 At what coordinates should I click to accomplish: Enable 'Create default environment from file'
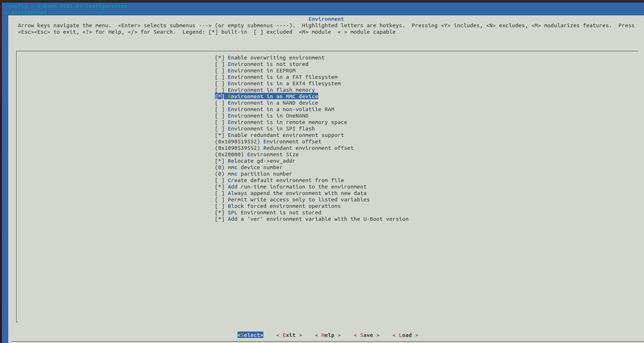coord(279,180)
